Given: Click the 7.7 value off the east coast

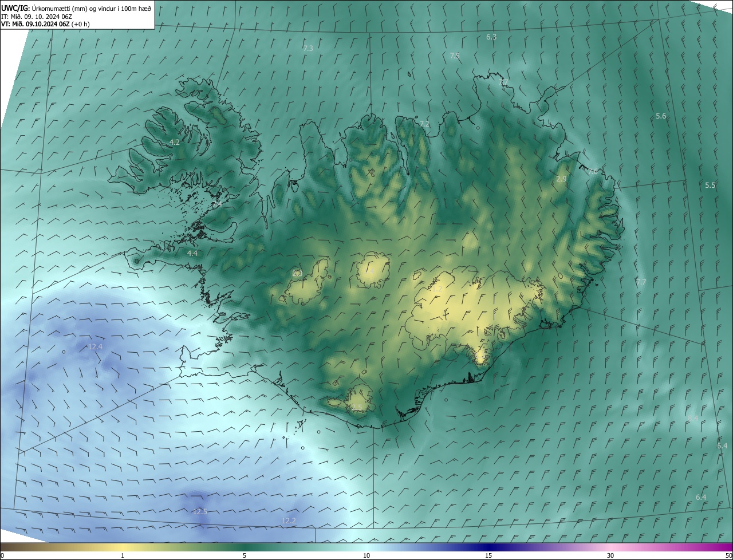Looking at the screenshot, I should (x=641, y=282).
